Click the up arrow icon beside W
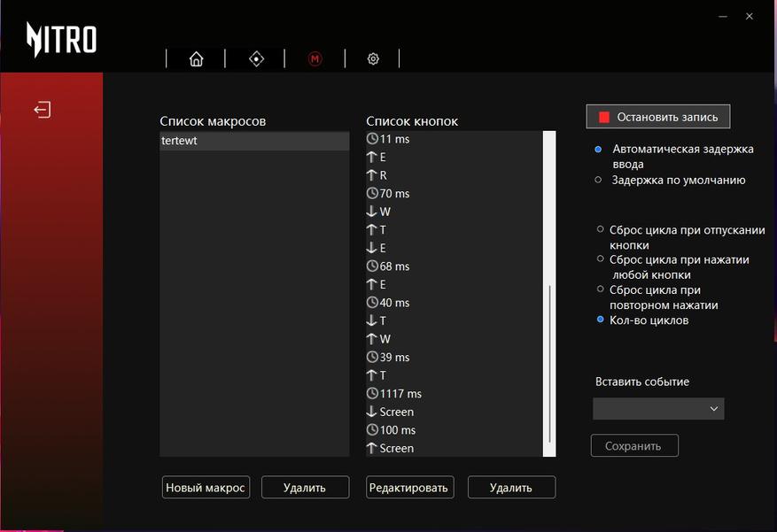This screenshot has height=532, width=777. [x=371, y=338]
